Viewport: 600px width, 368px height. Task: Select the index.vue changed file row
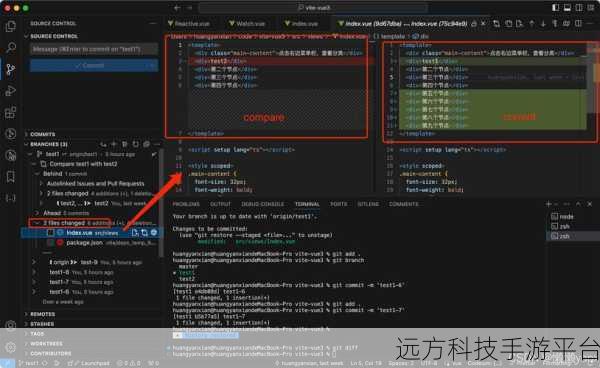92,233
